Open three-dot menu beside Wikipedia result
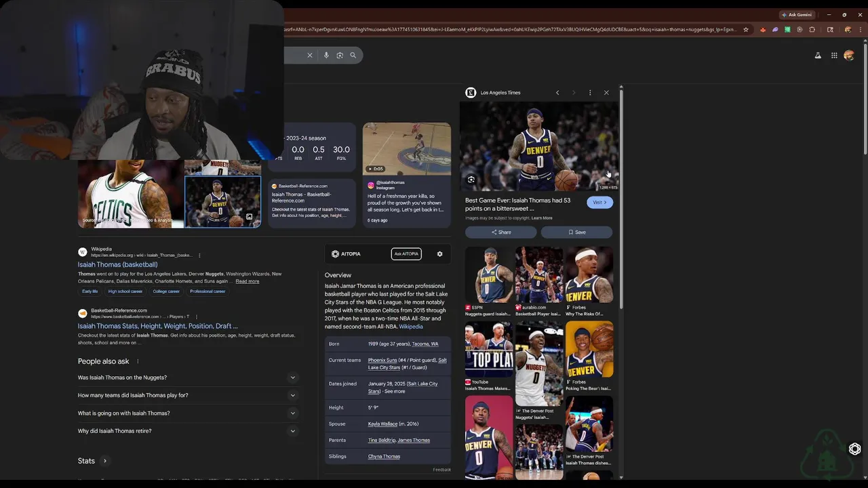 tap(199, 256)
